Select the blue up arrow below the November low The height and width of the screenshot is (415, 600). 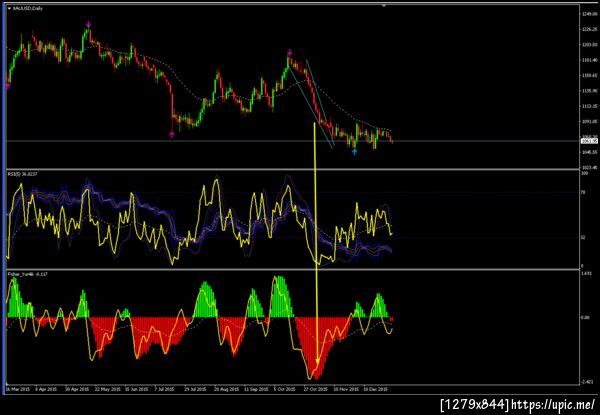tap(354, 152)
